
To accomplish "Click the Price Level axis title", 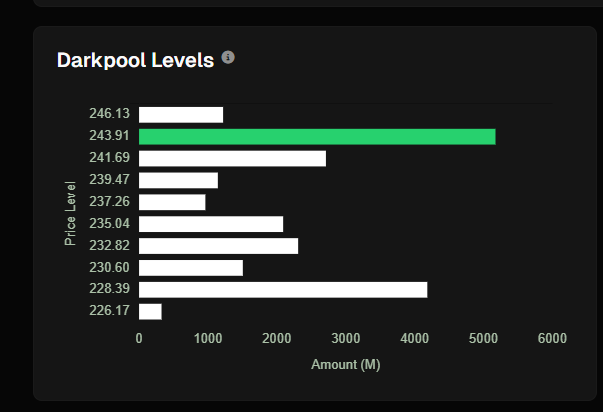I will point(70,213).
